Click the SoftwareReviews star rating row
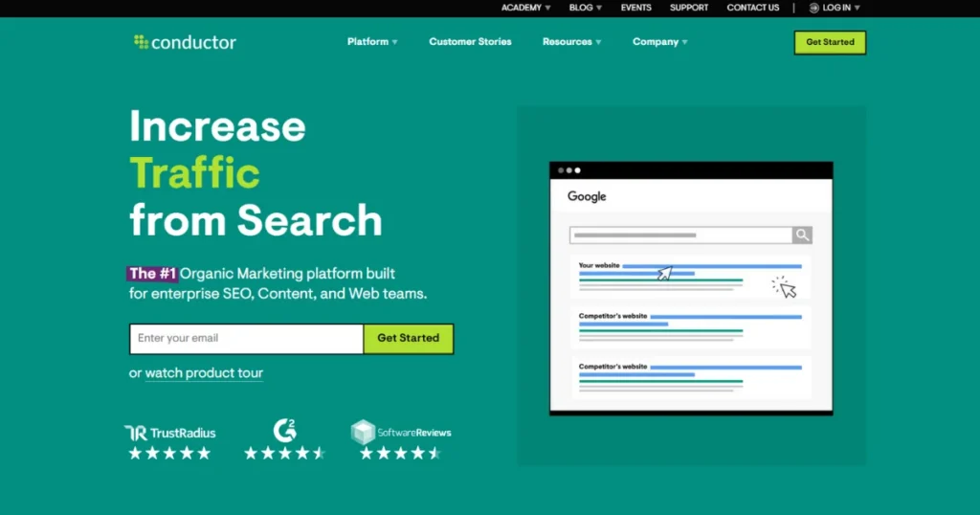 [401, 453]
